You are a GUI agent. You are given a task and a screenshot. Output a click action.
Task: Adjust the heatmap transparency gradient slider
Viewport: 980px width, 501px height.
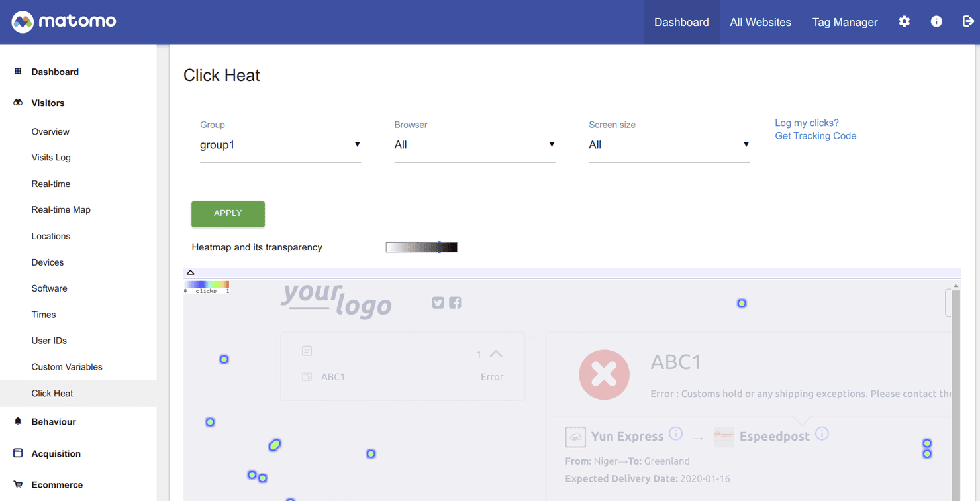coord(422,247)
